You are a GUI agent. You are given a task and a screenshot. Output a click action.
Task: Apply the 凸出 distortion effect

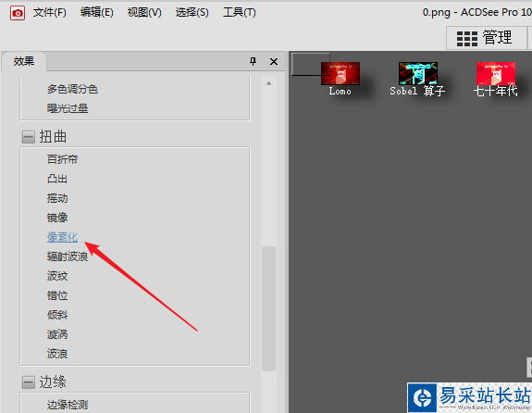coord(57,179)
